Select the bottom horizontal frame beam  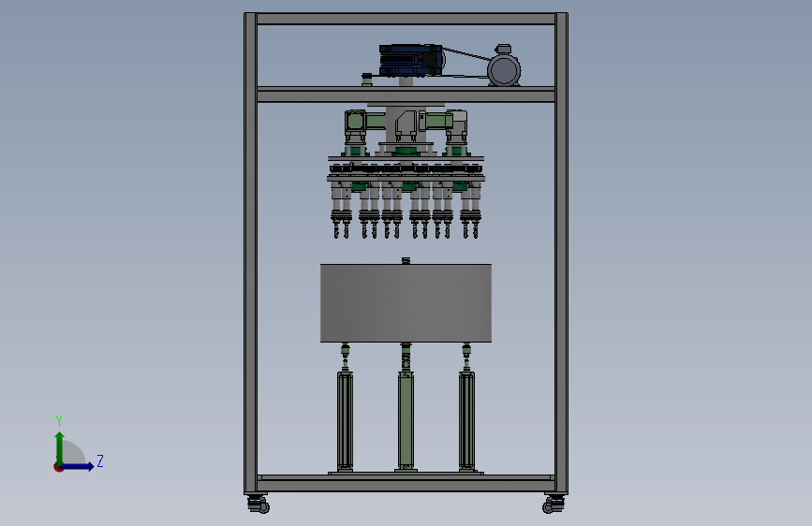[x=406, y=484]
